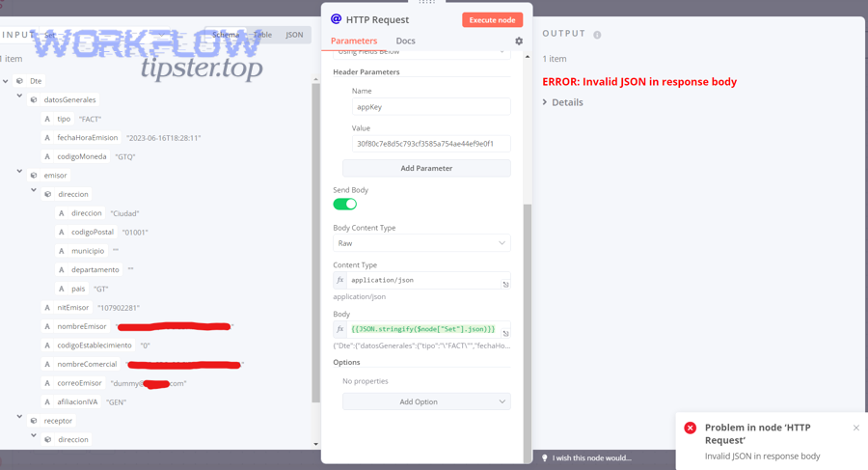Click the input panel scroll down arrow
This screenshot has width=868, height=470.
tap(315, 444)
